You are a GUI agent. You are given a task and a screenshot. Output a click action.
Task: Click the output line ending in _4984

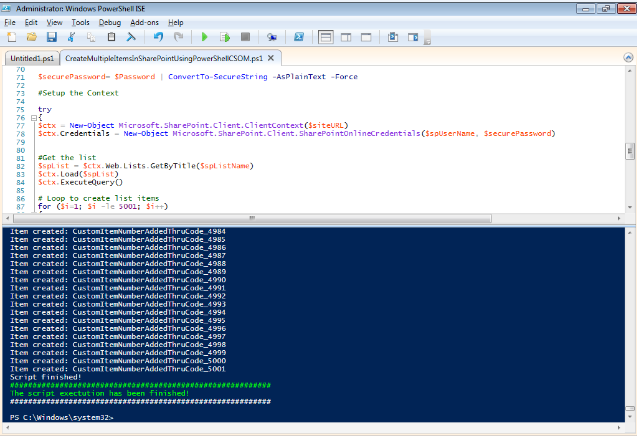pyautogui.click(x=118, y=232)
